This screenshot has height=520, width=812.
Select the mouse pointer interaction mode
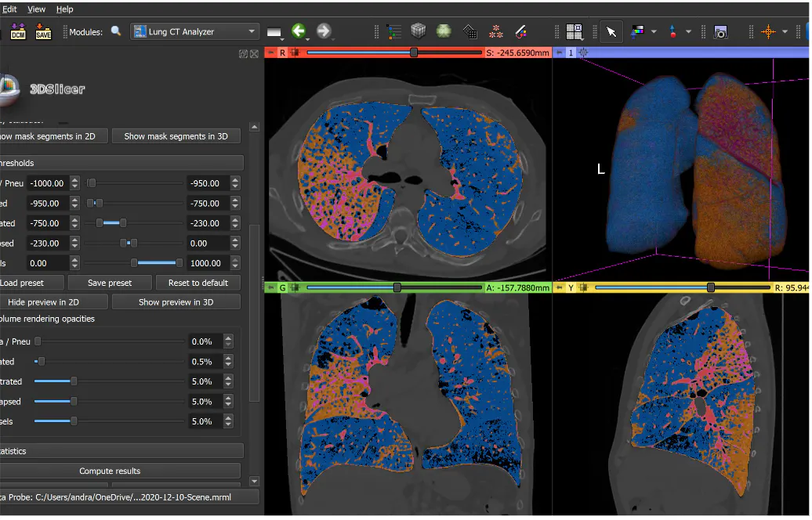coord(611,32)
